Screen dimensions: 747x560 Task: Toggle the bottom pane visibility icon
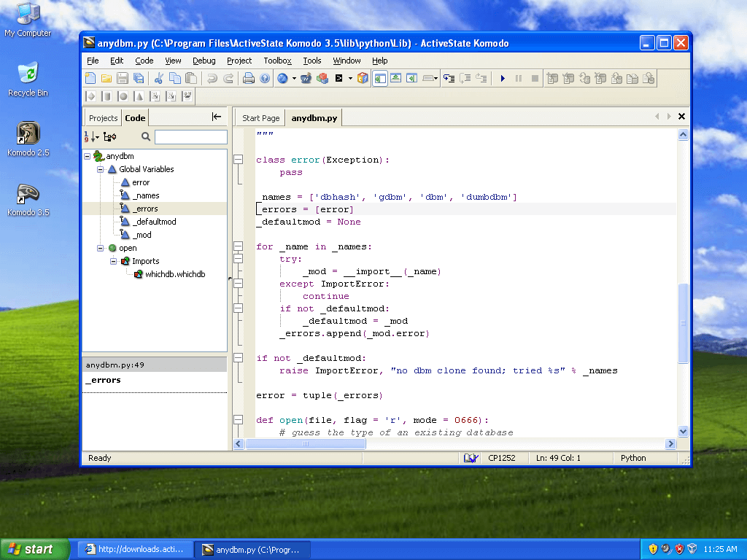tap(396, 78)
